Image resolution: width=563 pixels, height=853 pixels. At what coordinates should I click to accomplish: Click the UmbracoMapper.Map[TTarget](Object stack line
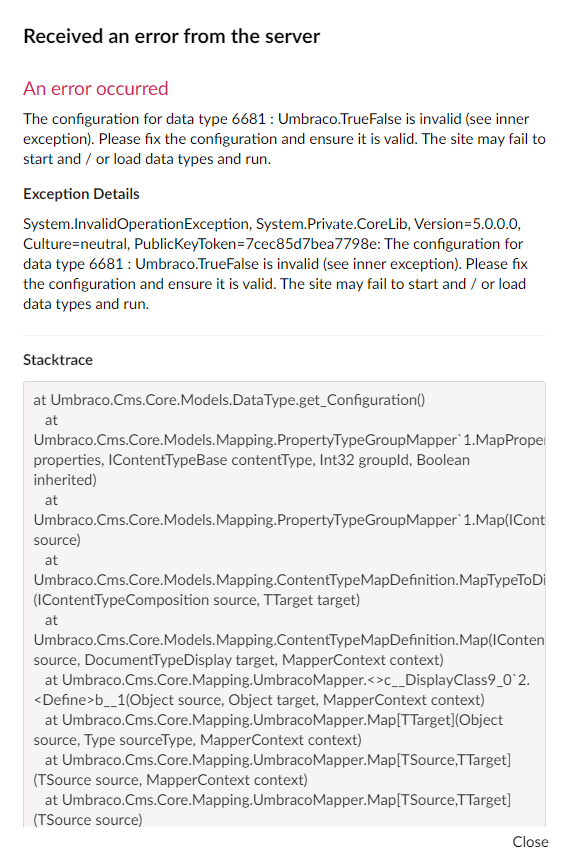pyautogui.click(x=274, y=720)
